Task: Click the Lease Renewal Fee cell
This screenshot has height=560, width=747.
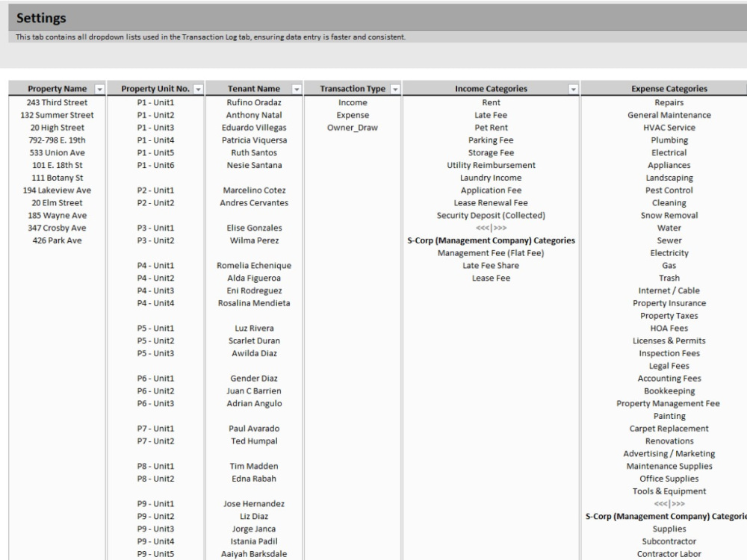Action: 491,203
